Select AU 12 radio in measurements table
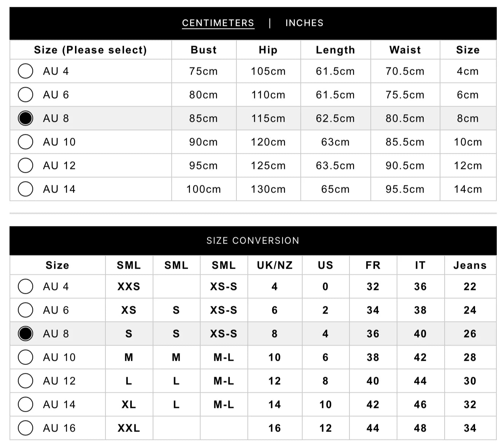This screenshot has height=446, width=504. (x=26, y=166)
